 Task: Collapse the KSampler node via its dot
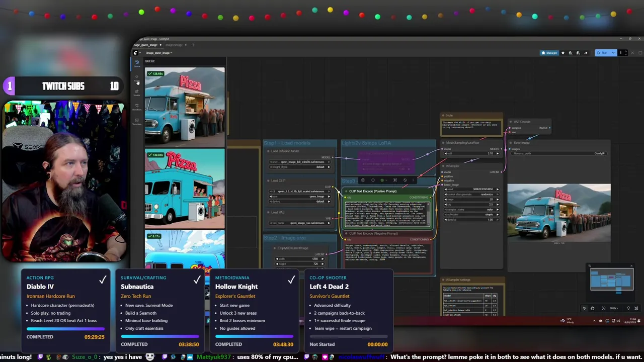[x=443, y=166]
